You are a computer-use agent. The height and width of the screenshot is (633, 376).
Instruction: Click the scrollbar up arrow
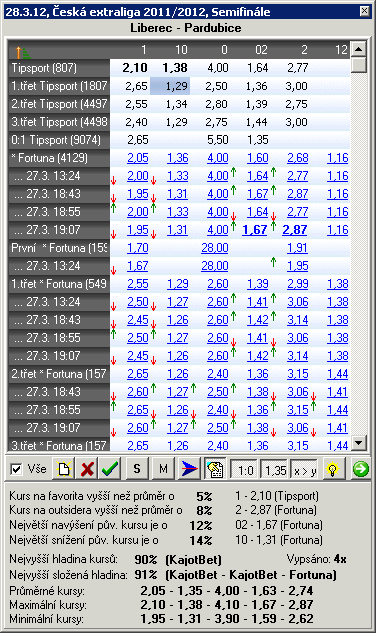[x=359, y=49]
